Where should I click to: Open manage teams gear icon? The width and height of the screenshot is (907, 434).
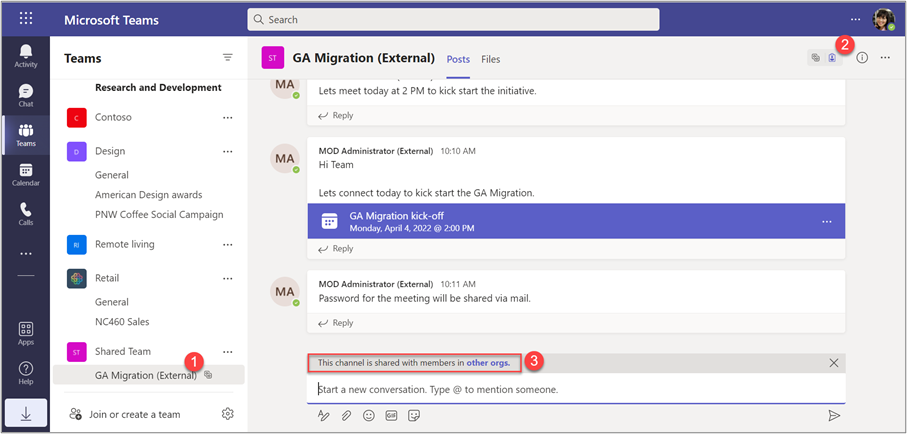[x=228, y=414]
